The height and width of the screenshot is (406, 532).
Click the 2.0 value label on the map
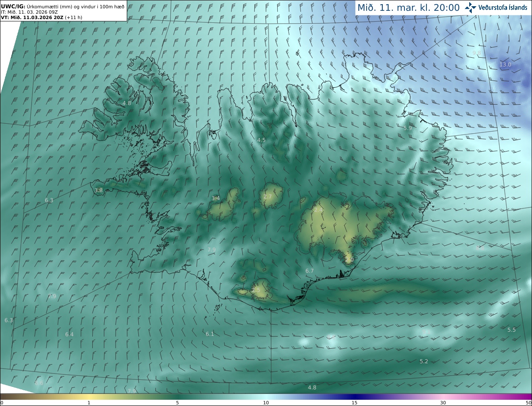pyautogui.click(x=349, y=260)
